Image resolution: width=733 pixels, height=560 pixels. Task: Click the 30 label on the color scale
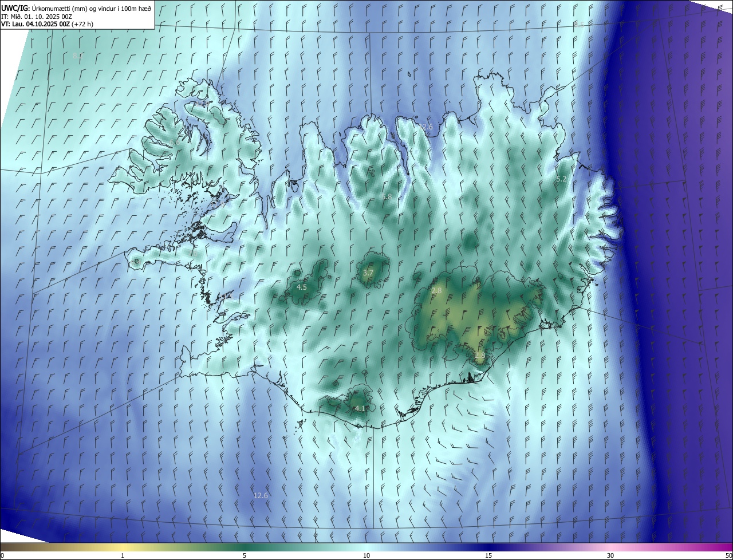610,555
